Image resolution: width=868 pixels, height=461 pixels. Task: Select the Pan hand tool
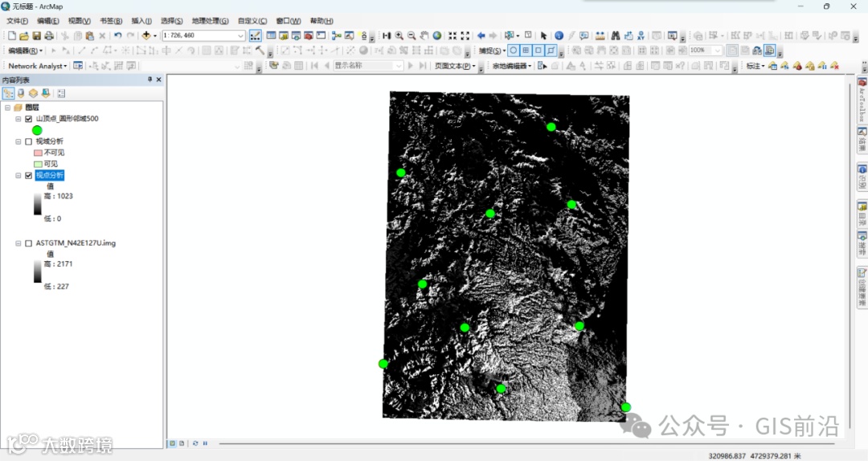424,35
